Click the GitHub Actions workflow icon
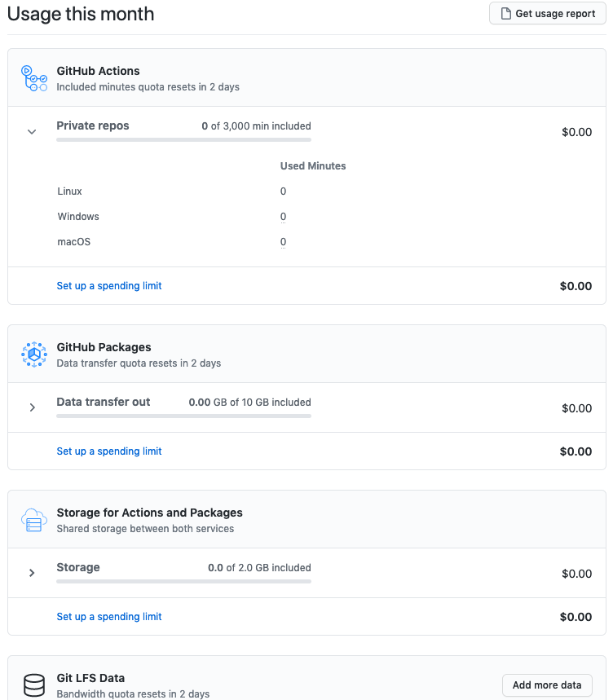Image resolution: width=613 pixels, height=700 pixels. tap(34, 78)
